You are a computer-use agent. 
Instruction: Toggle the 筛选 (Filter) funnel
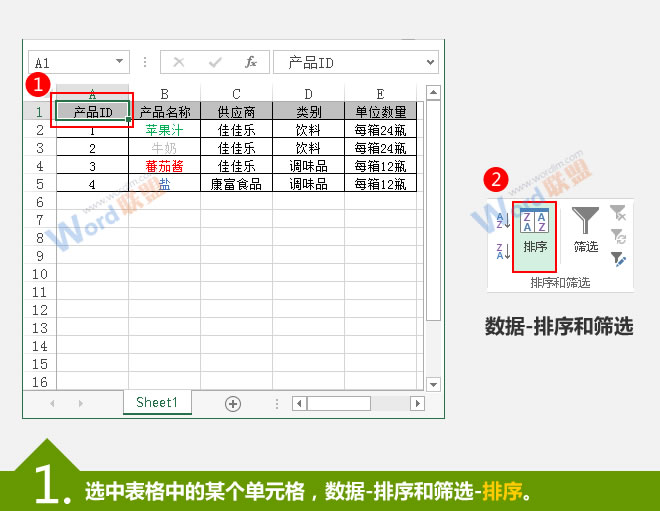tap(586, 230)
